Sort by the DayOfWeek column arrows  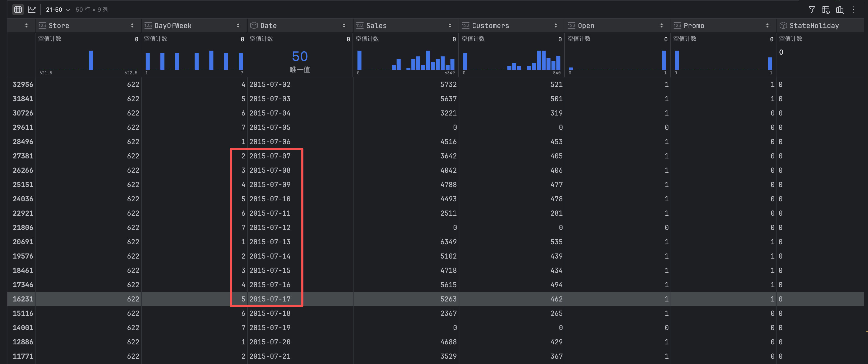pos(238,26)
